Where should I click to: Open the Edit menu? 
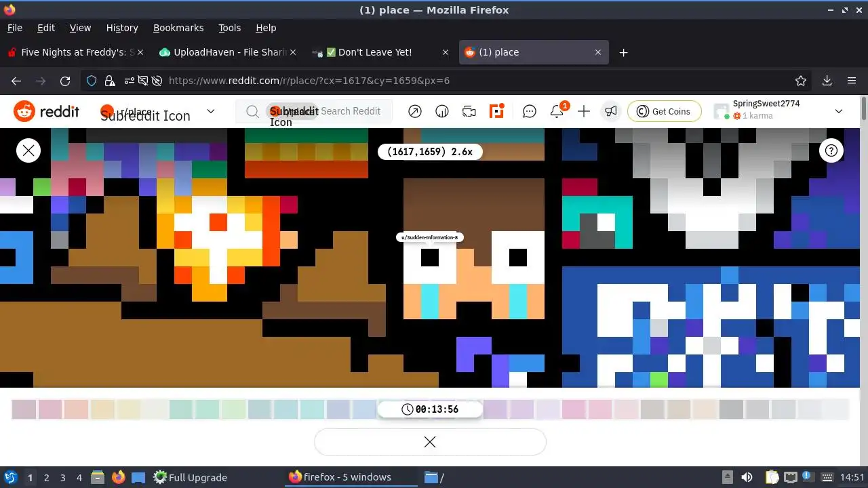tap(46, 28)
